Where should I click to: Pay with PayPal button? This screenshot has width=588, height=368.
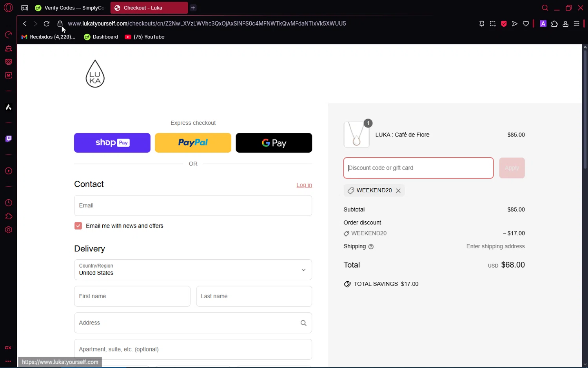coord(193,143)
